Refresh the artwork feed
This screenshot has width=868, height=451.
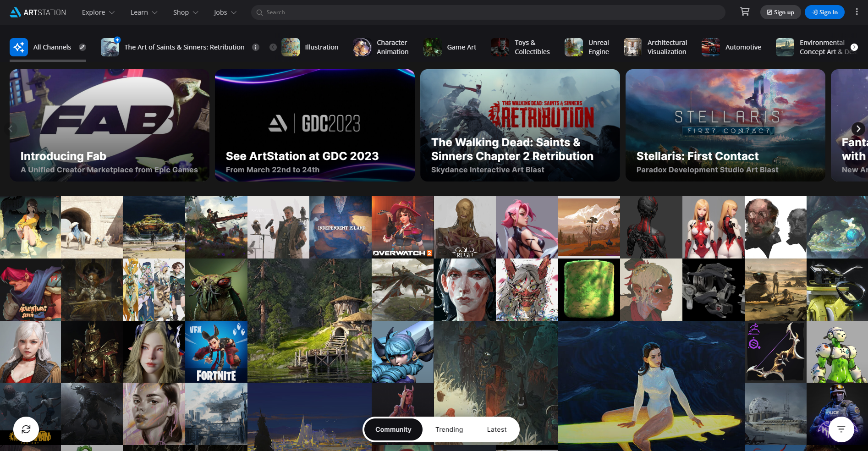(26, 429)
